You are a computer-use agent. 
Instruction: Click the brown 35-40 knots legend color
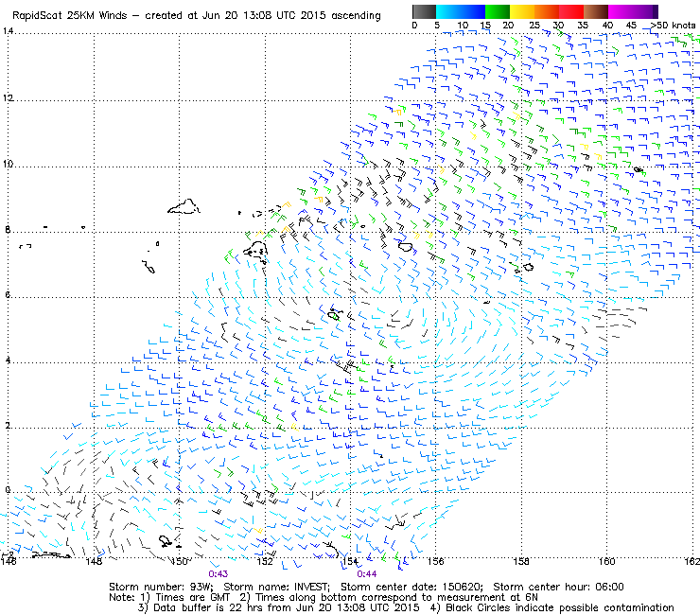click(596, 11)
